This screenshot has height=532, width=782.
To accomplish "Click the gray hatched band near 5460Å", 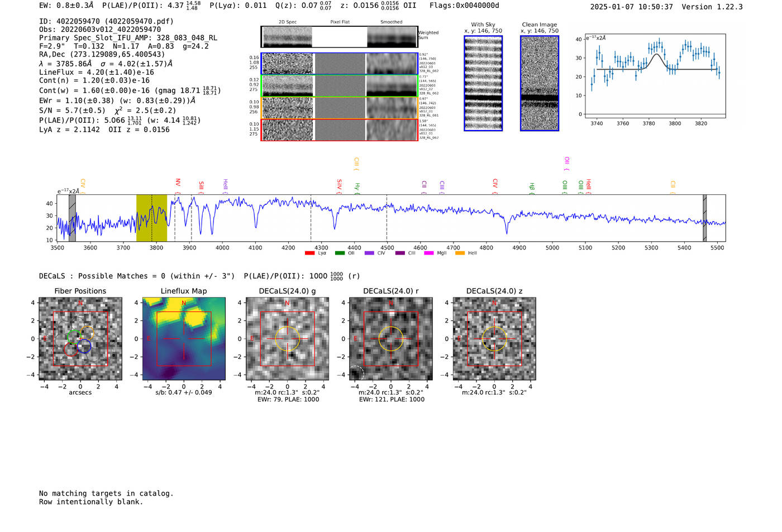I will pyautogui.click(x=704, y=218).
